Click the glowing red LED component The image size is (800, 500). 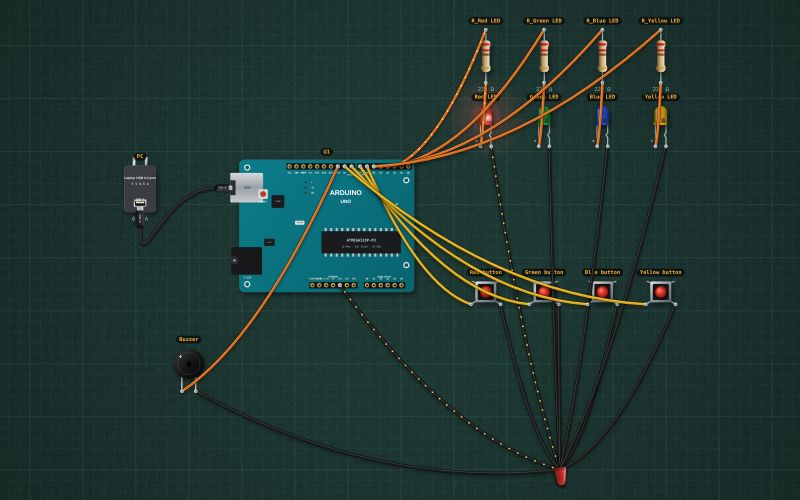click(487, 118)
